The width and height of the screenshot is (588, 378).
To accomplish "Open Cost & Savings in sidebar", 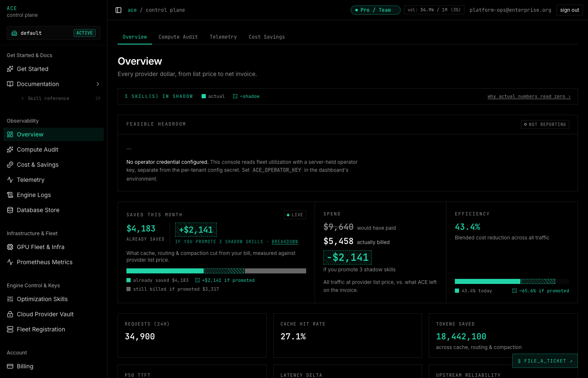I will (x=53, y=165).
